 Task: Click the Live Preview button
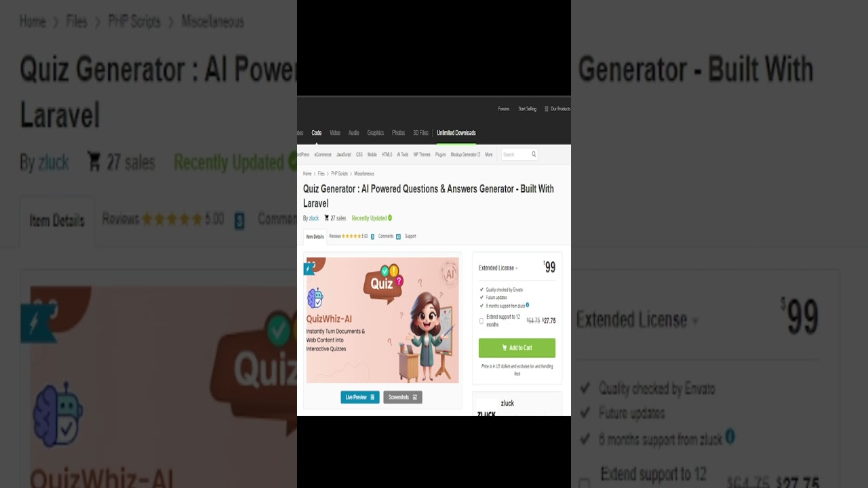360,397
